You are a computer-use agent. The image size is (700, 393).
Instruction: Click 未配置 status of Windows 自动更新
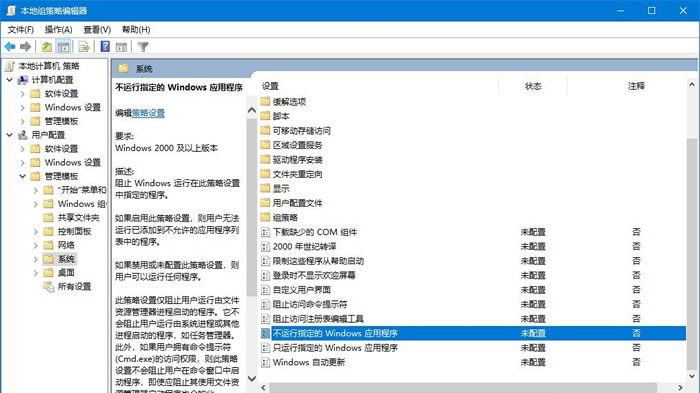(x=533, y=362)
